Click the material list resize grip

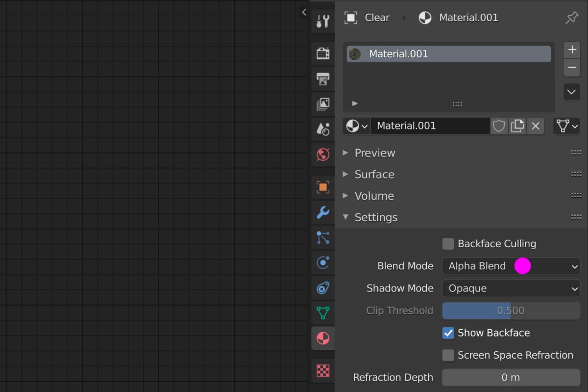pyautogui.click(x=457, y=104)
